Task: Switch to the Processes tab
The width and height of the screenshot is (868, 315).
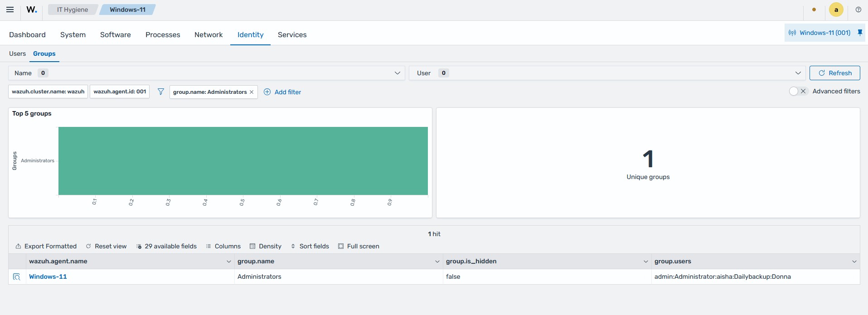Action: point(163,34)
